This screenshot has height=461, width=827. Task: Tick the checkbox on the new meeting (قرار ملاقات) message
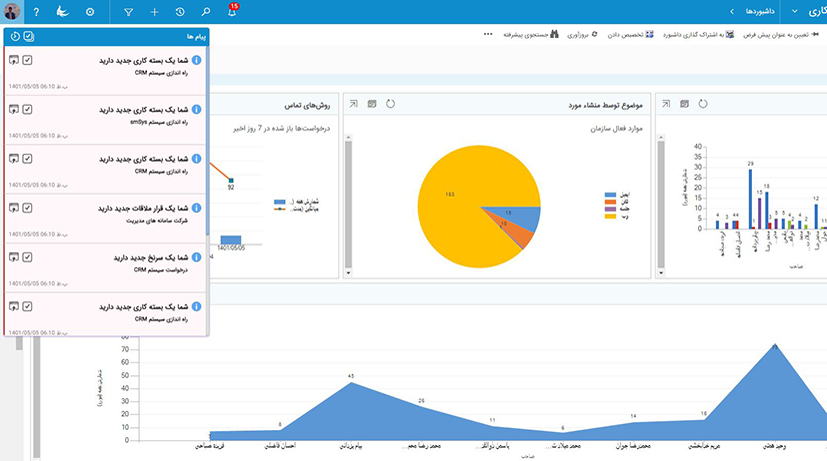[27, 208]
